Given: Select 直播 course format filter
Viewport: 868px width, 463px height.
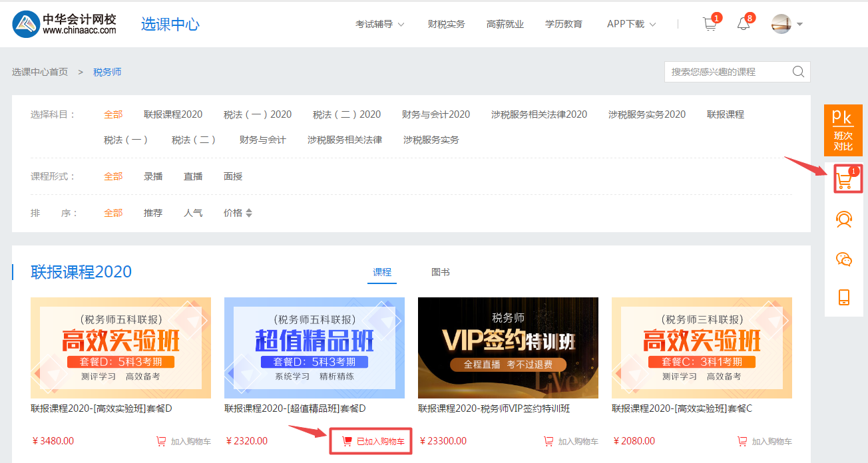Looking at the screenshot, I should (x=192, y=176).
